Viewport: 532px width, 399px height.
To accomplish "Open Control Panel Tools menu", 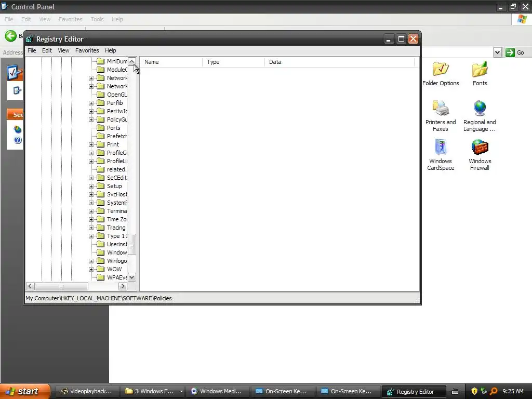I will tap(97, 19).
